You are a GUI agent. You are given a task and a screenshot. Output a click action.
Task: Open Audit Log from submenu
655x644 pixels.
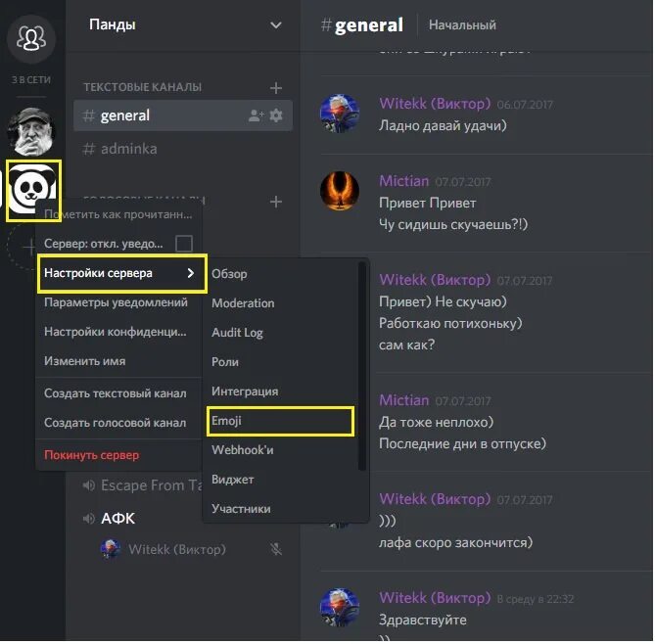pyautogui.click(x=237, y=333)
